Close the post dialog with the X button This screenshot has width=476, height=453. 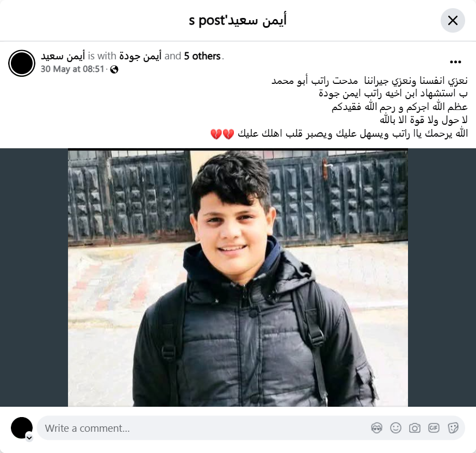coord(453,21)
